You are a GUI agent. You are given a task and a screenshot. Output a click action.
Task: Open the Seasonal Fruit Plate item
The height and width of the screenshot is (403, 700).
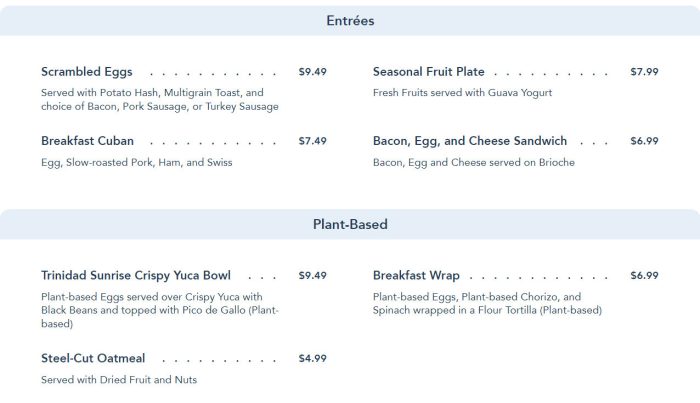tap(428, 72)
